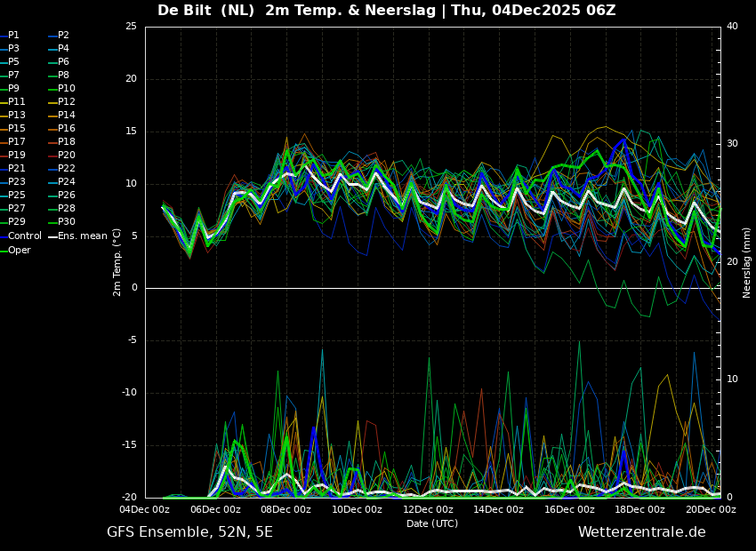756x551 pixels.
Task: Click the P14 legend label
Action: tap(67, 116)
